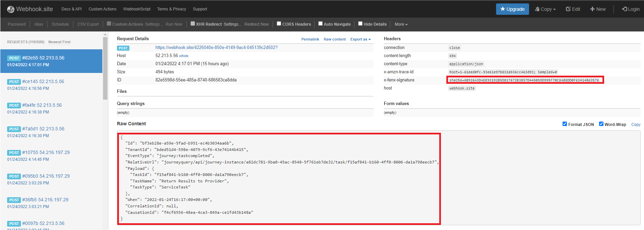644x230 pixels.
Task: Open Custom Actions menu item
Action: click(x=102, y=9)
